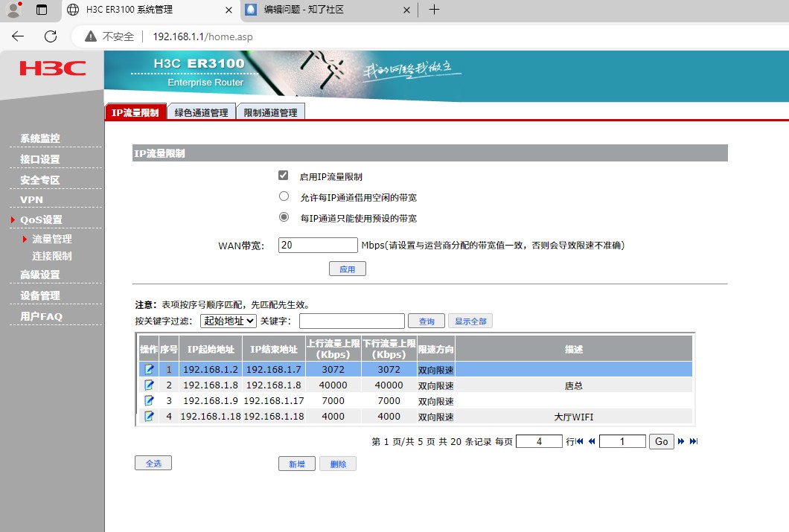Screen dimensions: 789x532
Task: Focus the page number field
Action: 622,441
